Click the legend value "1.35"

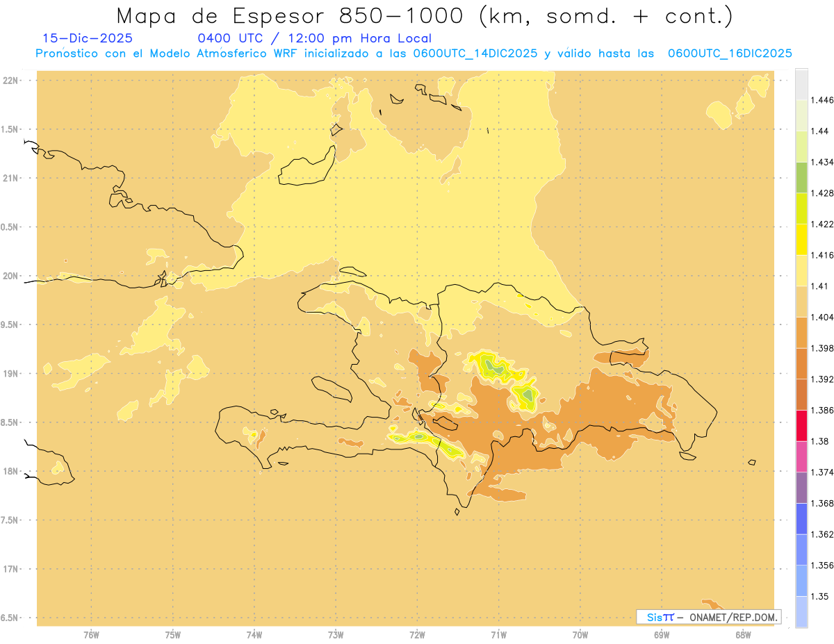pyautogui.click(x=820, y=596)
